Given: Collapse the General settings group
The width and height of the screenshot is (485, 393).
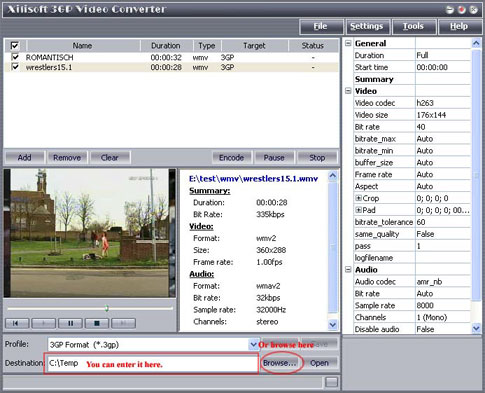Looking at the screenshot, I should pyautogui.click(x=348, y=43).
